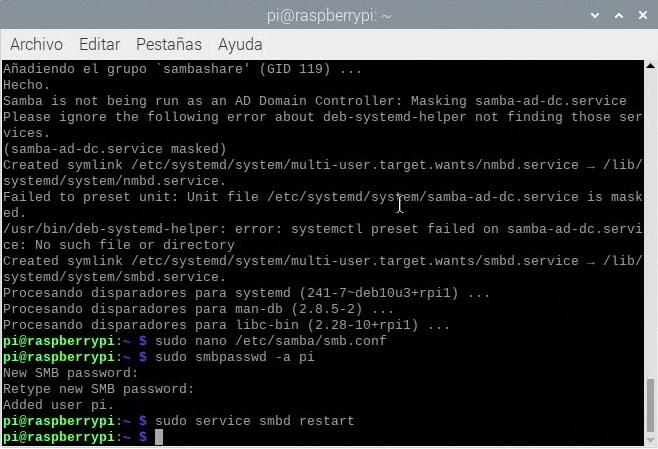Click the pi@raspberrypi title bar text
The width and height of the screenshot is (658, 449).
click(329, 16)
